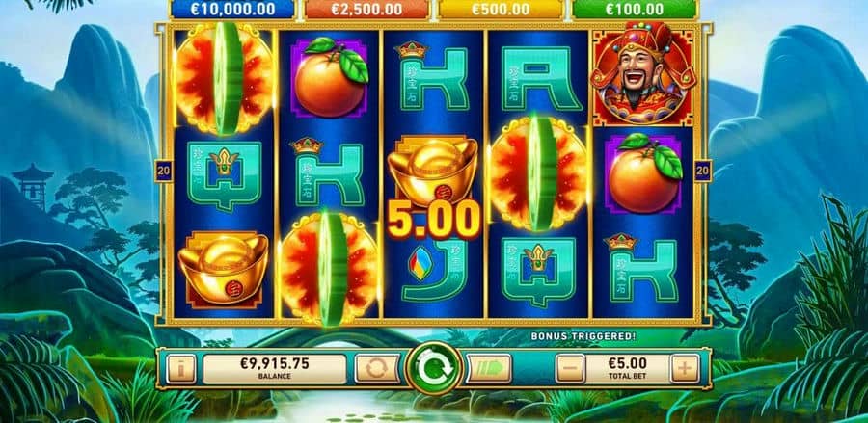The image size is (868, 423).
Task: Decrease total bet with minus button
Action: 570,368
